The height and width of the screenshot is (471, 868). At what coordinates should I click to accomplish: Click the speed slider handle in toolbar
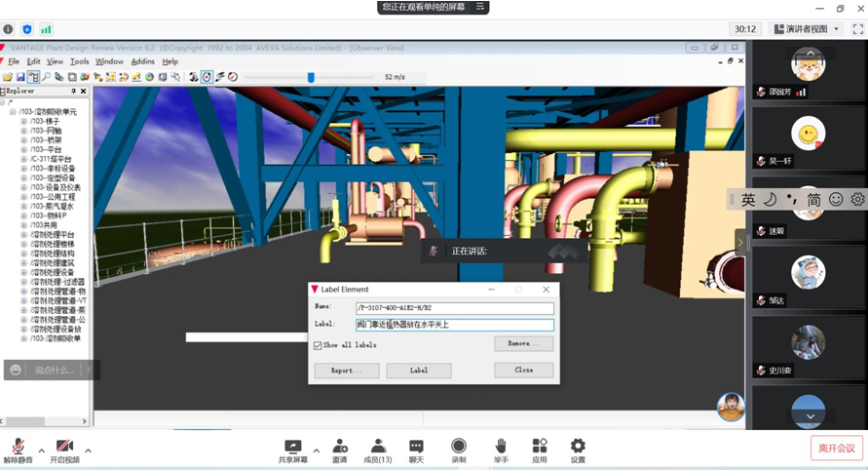coord(311,77)
